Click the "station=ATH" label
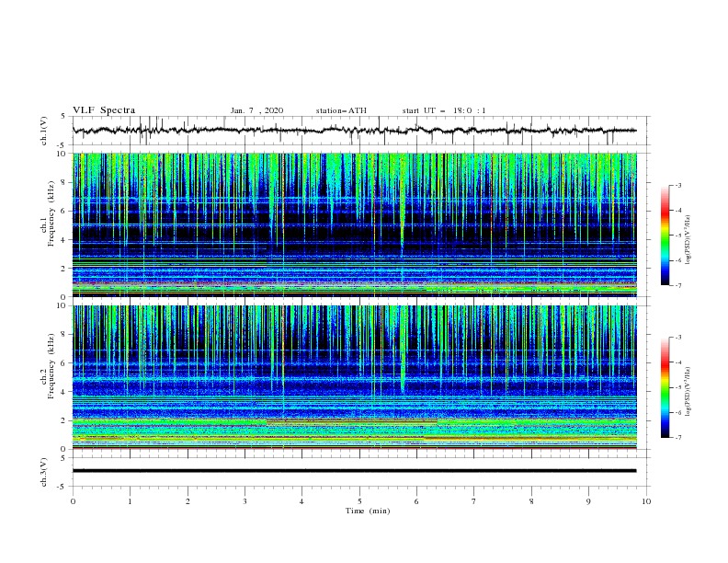 coord(341,110)
